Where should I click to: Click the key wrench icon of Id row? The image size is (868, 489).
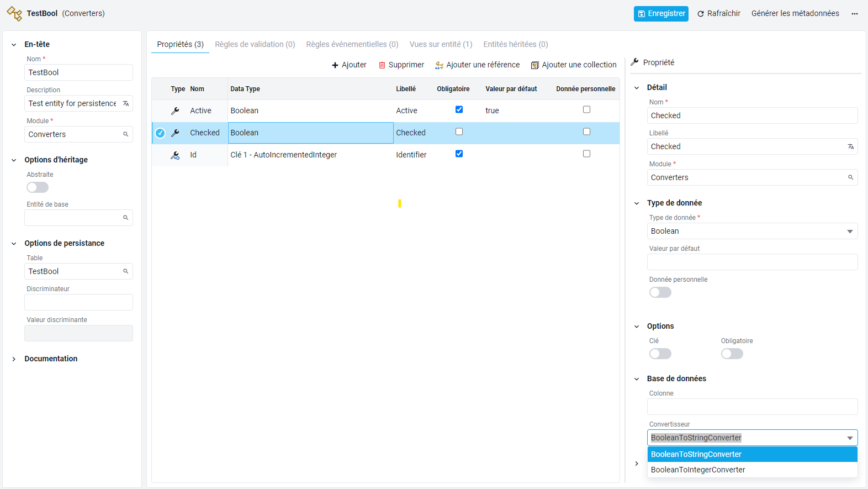click(175, 155)
